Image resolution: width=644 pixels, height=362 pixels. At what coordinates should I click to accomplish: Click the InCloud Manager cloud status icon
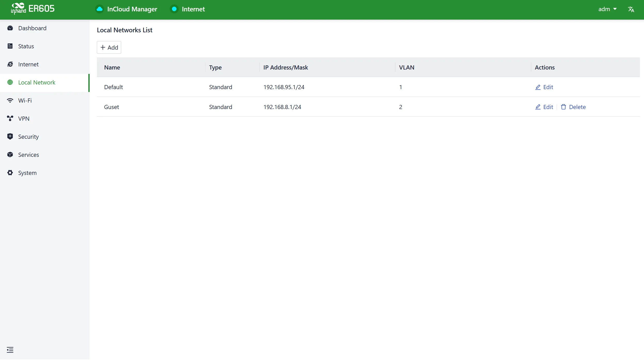point(100,9)
